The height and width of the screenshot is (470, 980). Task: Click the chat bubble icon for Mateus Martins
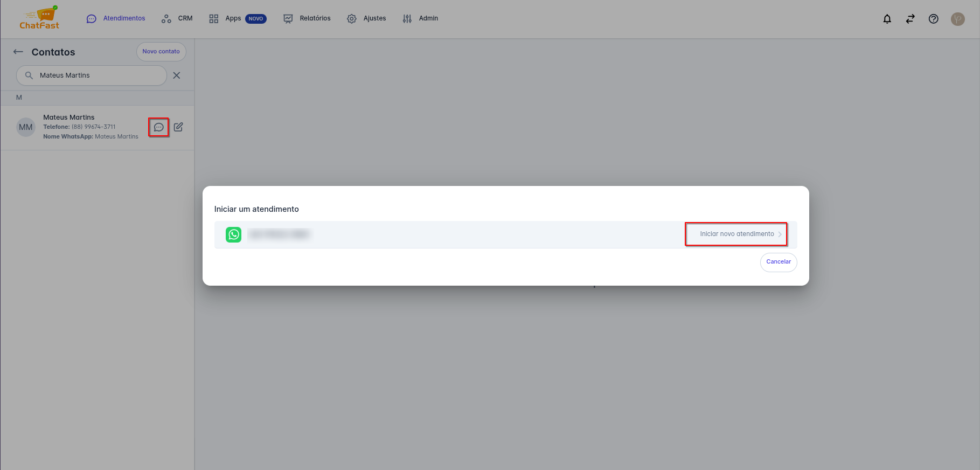pyautogui.click(x=158, y=127)
